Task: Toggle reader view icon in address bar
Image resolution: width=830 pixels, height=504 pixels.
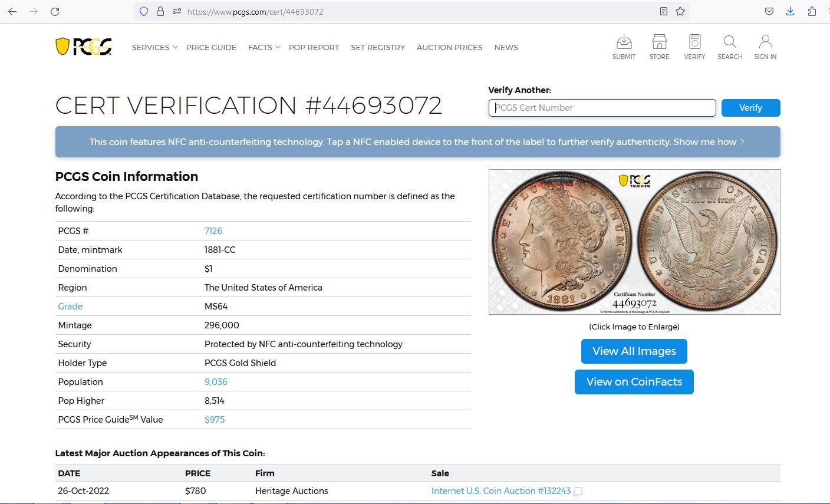Action: point(664,11)
